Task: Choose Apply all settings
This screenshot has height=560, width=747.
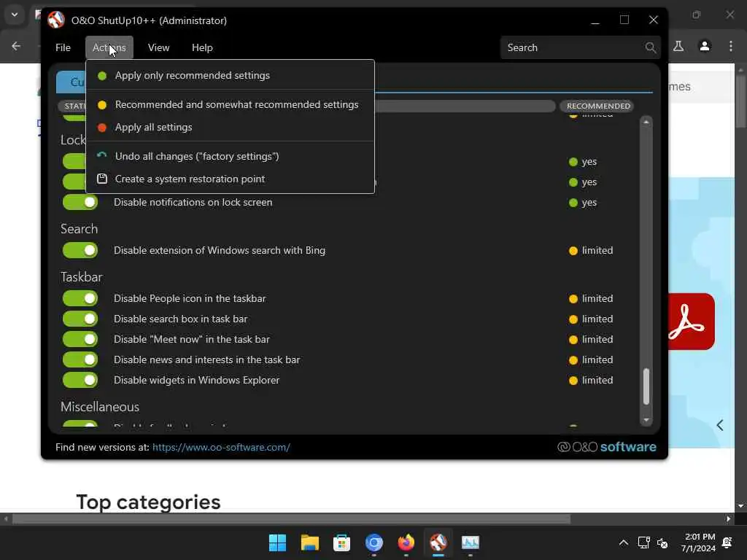Action: point(230,127)
